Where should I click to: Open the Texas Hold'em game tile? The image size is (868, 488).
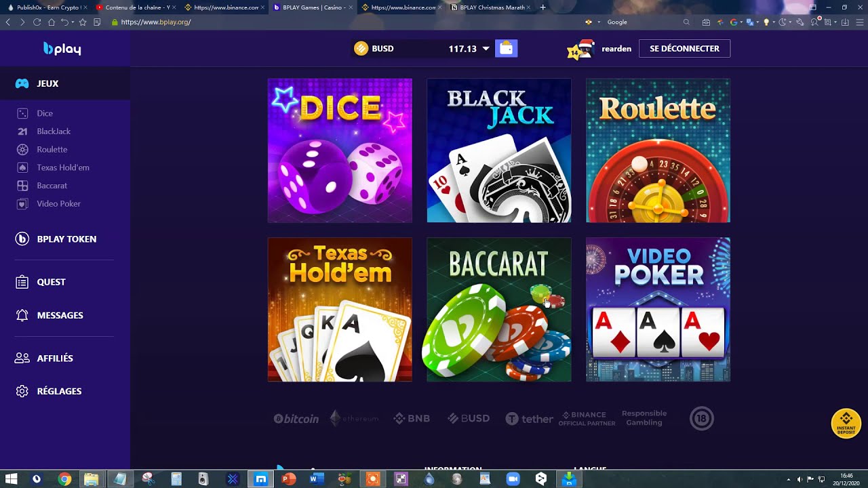(340, 310)
